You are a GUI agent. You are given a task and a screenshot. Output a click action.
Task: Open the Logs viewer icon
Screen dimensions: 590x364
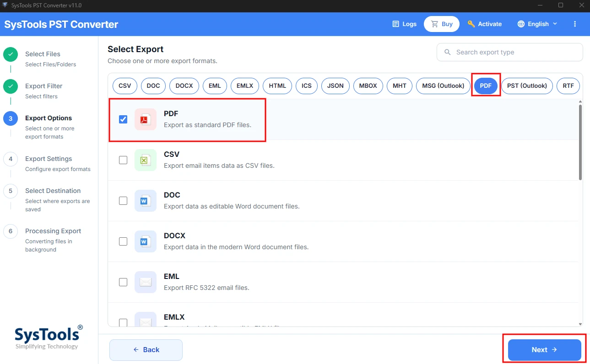(396, 24)
